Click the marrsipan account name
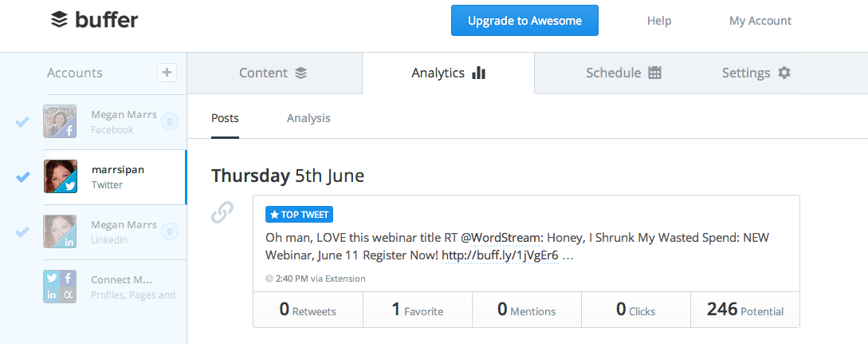This screenshot has height=344, width=868. point(118,169)
